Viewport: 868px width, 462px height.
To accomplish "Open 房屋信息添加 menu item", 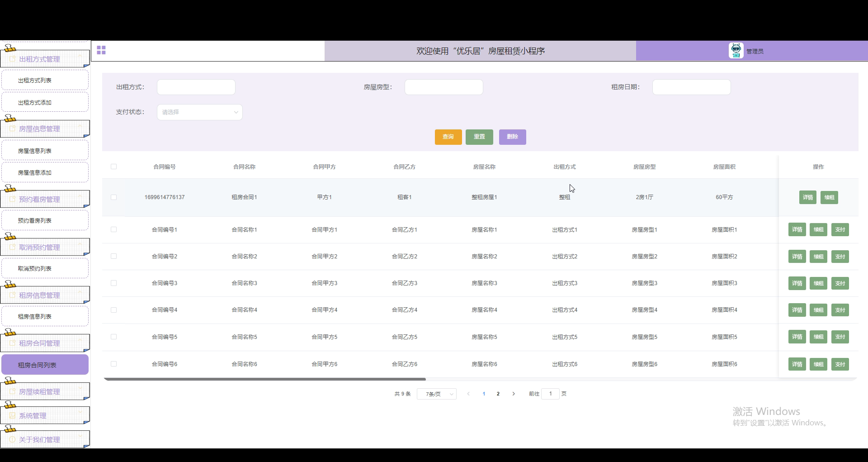I will pyautogui.click(x=45, y=172).
